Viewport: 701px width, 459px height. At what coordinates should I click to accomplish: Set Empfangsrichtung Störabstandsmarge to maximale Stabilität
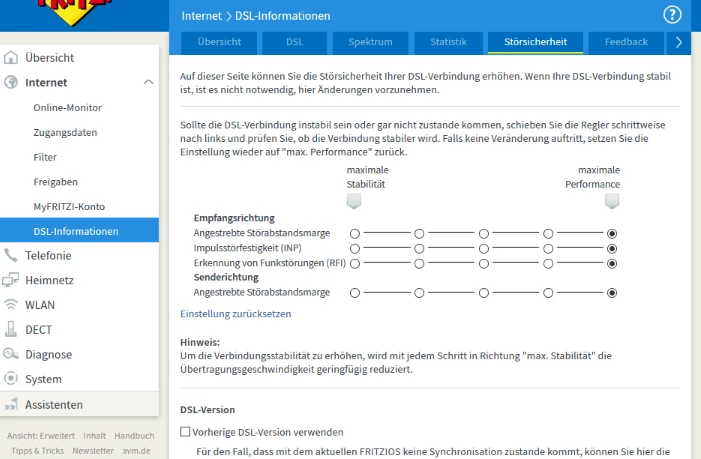pyautogui.click(x=355, y=233)
